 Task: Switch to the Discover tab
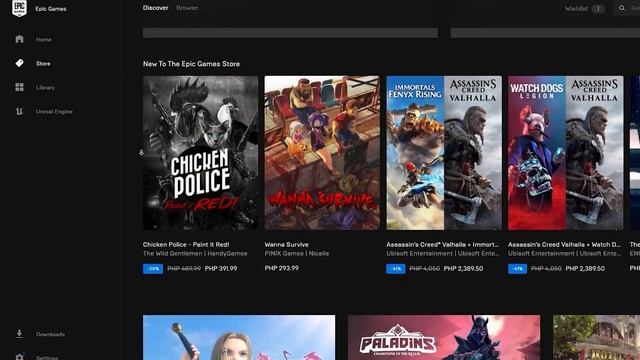click(x=156, y=8)
